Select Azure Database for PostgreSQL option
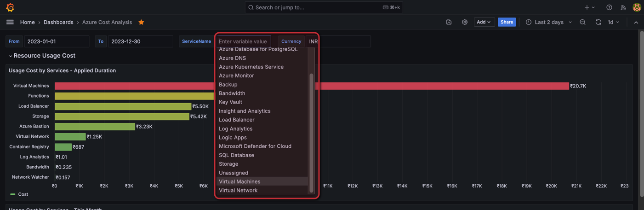This screenshot has width=644, height=210. click(x=262, y=49)
